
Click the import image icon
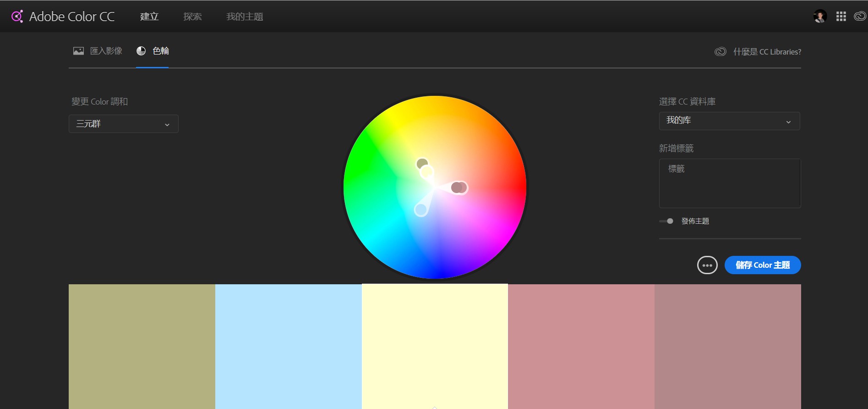[x=78, y=51]
